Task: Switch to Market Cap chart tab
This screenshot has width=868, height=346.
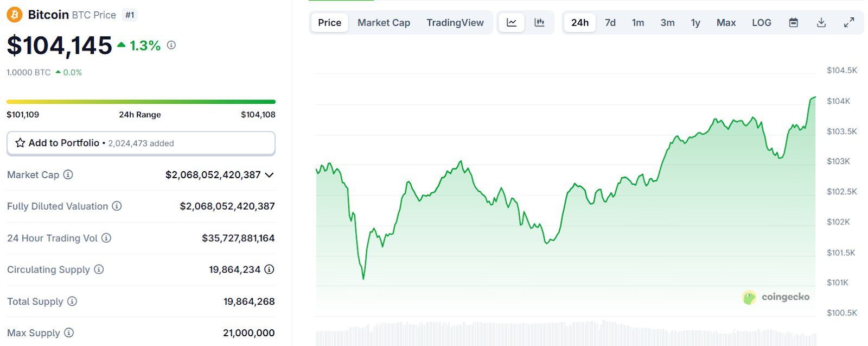Action: [x=384, y=22]
